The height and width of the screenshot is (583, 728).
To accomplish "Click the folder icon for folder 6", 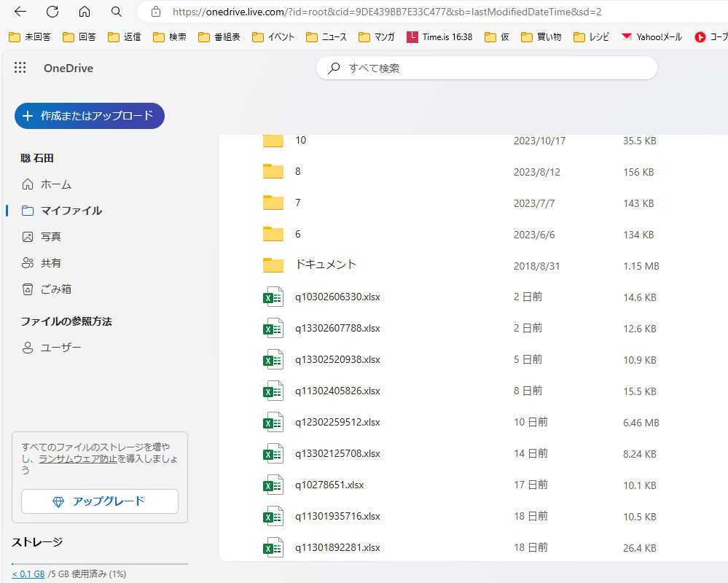I will (273, 234).
